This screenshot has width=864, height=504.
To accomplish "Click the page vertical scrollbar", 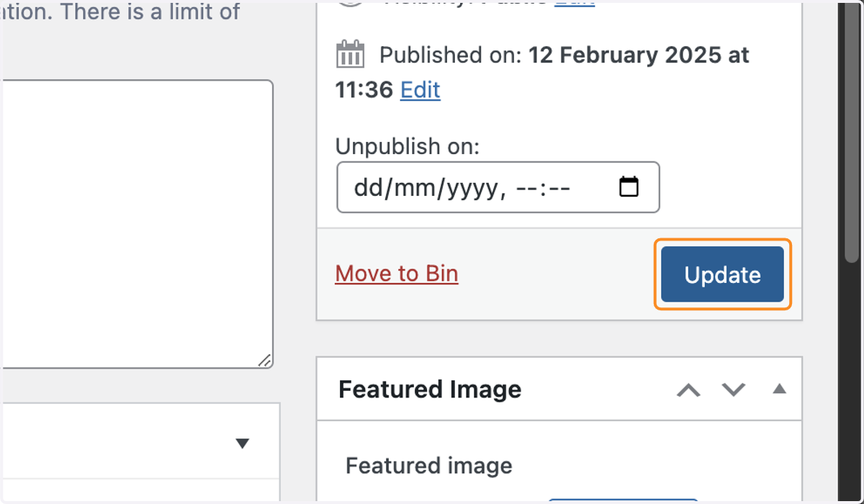I will click(x=852, y=133).
